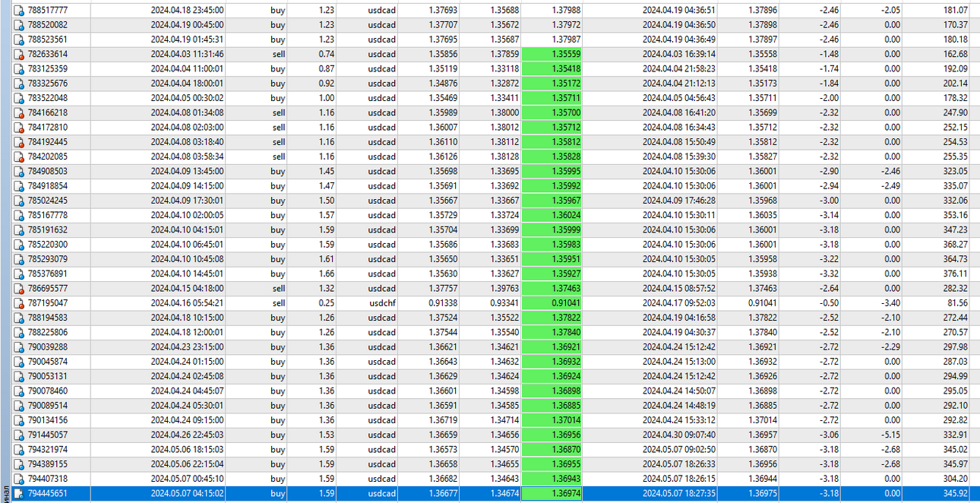
Task: Click the red sell icon beside 782633614
Action: (x=18, y=54)
